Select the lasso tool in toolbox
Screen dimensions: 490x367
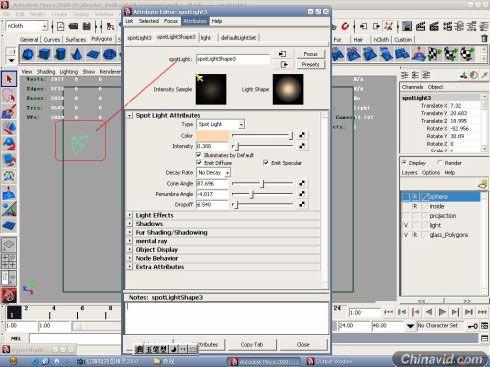click(x=9, y=96)
